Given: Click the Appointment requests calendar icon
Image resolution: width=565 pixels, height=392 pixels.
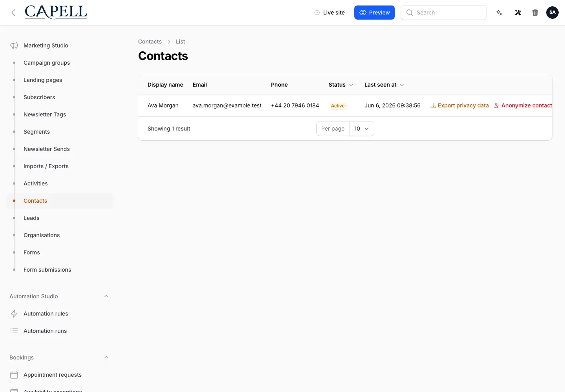Looking at the screenshot, I should 14,375.
